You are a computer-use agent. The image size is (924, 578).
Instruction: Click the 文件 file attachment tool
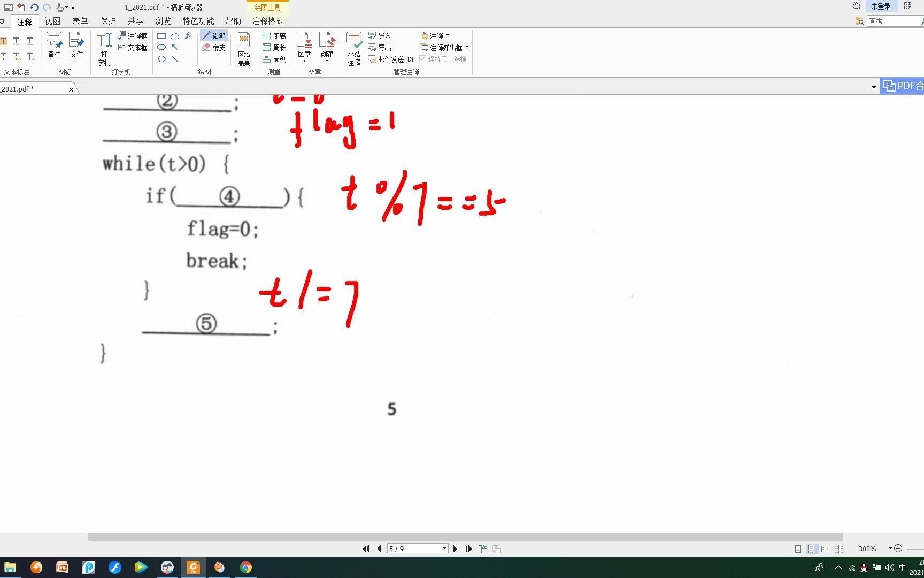pyautogui.click(x=76, y=44)
